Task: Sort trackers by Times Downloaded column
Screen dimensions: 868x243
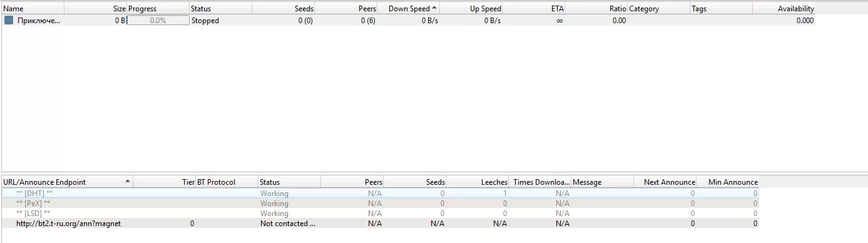Action: click(539, 182)
